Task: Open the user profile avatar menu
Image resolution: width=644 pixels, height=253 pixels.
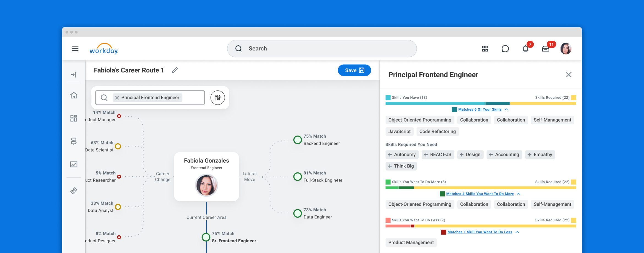Action: [x=566, y=49]
